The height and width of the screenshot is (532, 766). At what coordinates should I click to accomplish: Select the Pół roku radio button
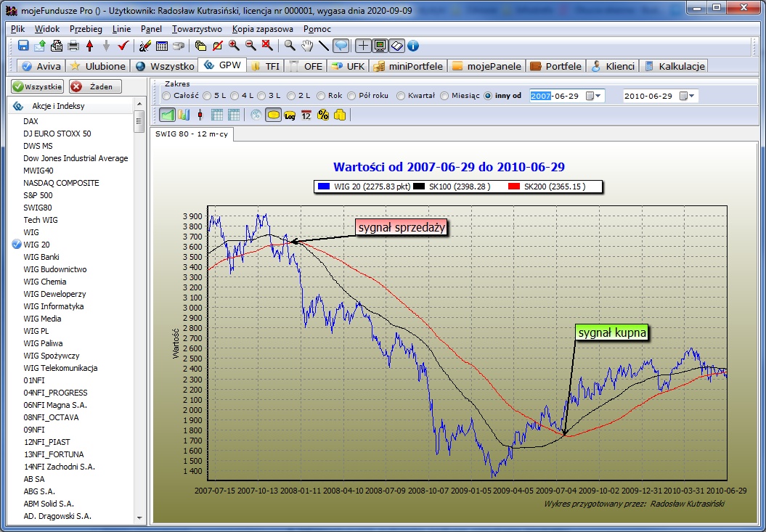click(x=352, y=96)
